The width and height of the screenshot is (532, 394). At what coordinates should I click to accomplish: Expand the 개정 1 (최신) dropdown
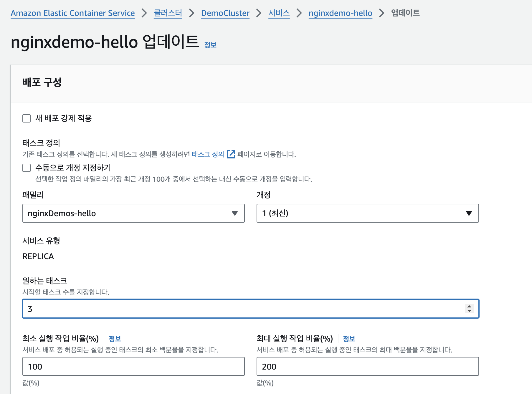point(367,213)
